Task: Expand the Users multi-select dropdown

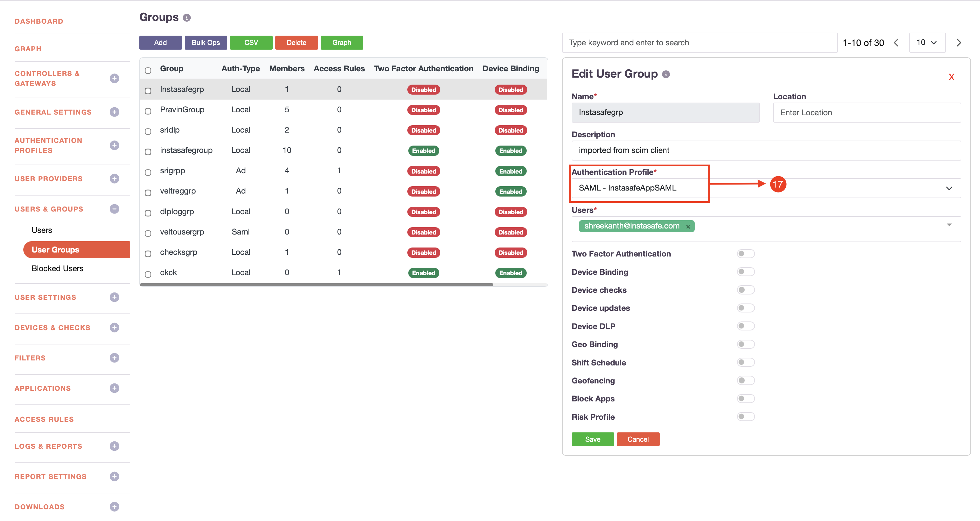Action: (x=949, y=225)
